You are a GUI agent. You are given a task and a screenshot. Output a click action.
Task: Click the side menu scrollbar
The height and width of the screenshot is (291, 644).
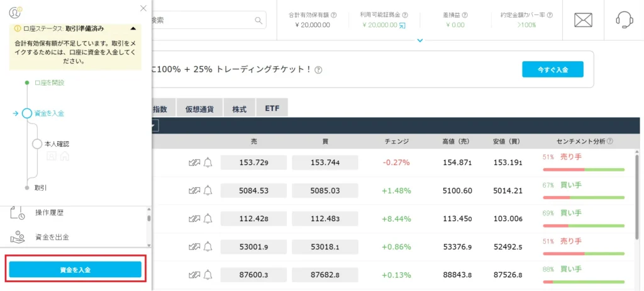click(148, 218)
